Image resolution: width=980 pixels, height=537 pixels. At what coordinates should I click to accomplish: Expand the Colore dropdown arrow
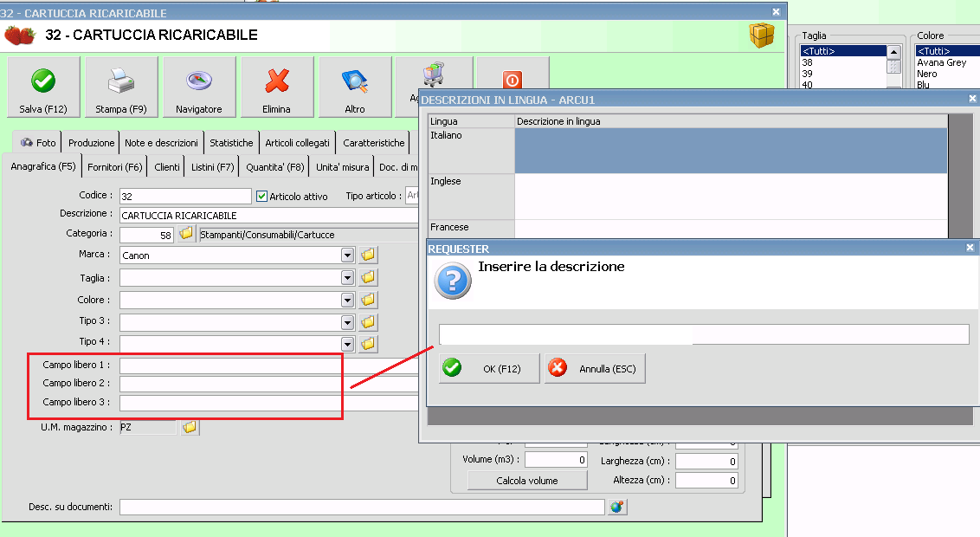pyautogui.click(x=347, y=300)
